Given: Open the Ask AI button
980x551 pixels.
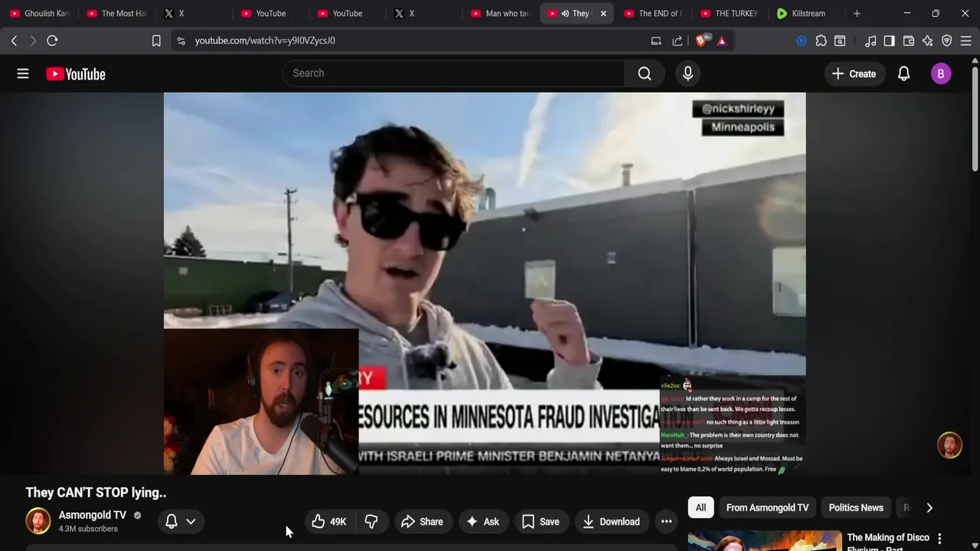Looking at the screenshot, I should click(x=482, y=522).
